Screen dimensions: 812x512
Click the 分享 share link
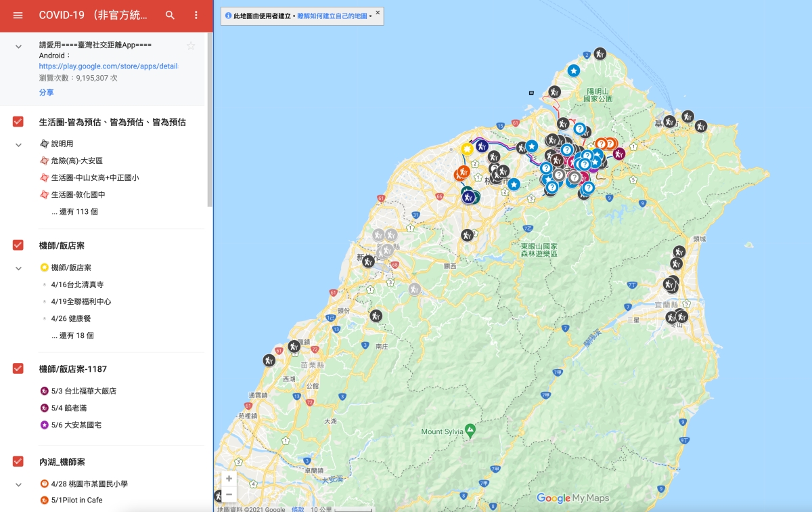46,92
